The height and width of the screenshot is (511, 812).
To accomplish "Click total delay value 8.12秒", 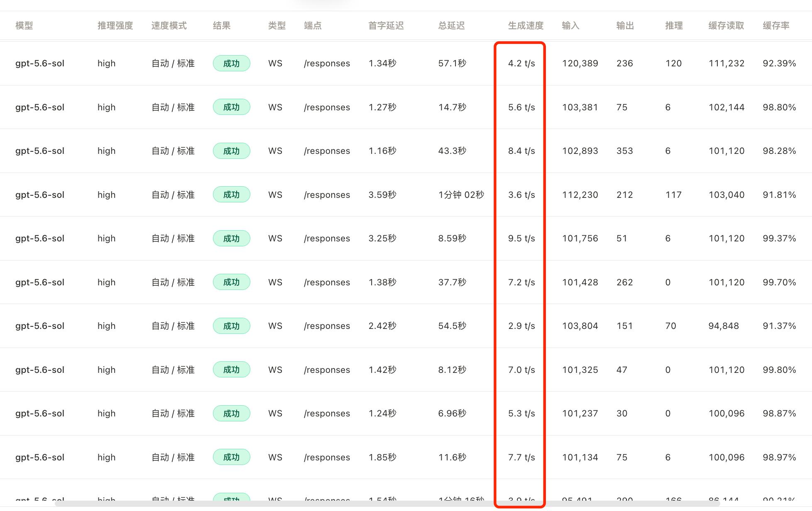I will (x=452, y=370).
